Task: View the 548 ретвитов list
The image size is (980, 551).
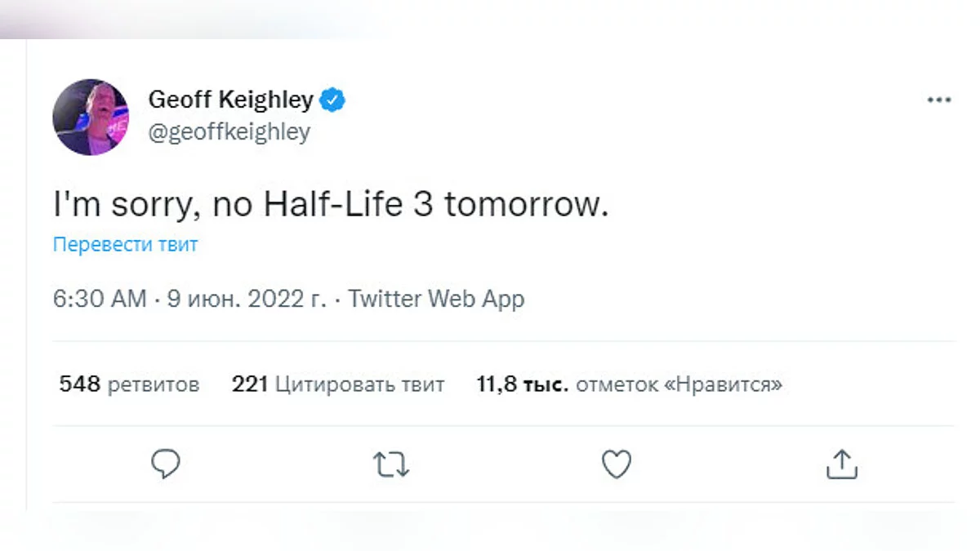Action: 129,384
